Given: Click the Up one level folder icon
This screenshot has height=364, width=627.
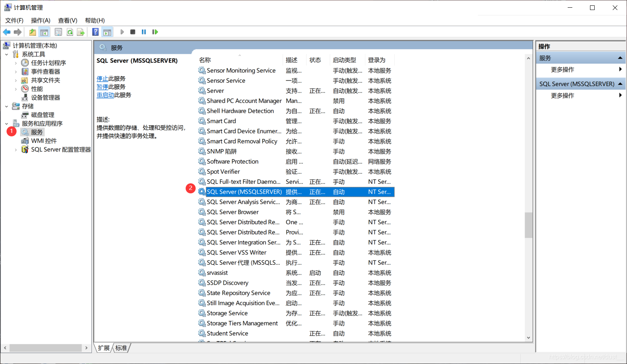Looking at the screenshot, I should [x=33, y=32].
